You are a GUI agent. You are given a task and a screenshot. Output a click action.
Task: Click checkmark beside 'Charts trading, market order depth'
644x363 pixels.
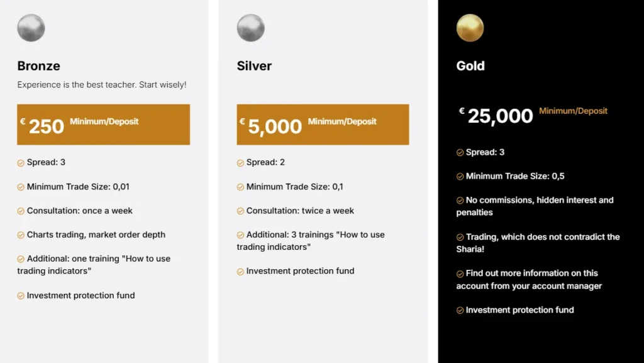coord(21,235)
